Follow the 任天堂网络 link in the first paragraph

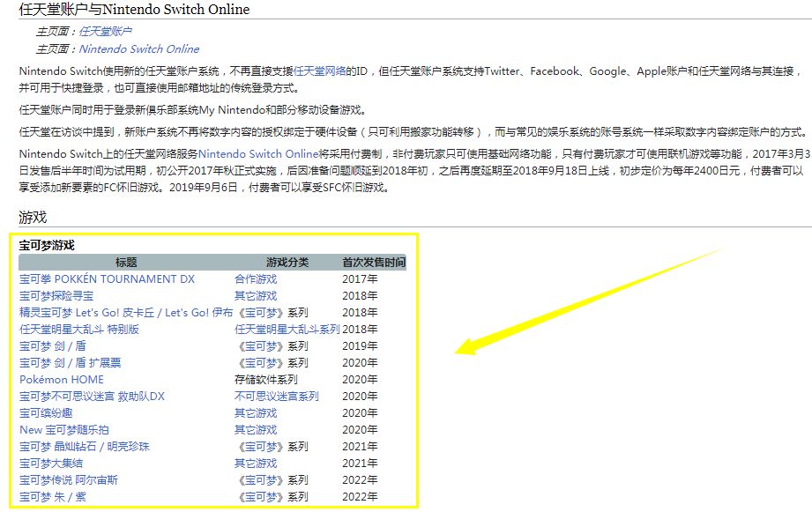pos(319,71)
